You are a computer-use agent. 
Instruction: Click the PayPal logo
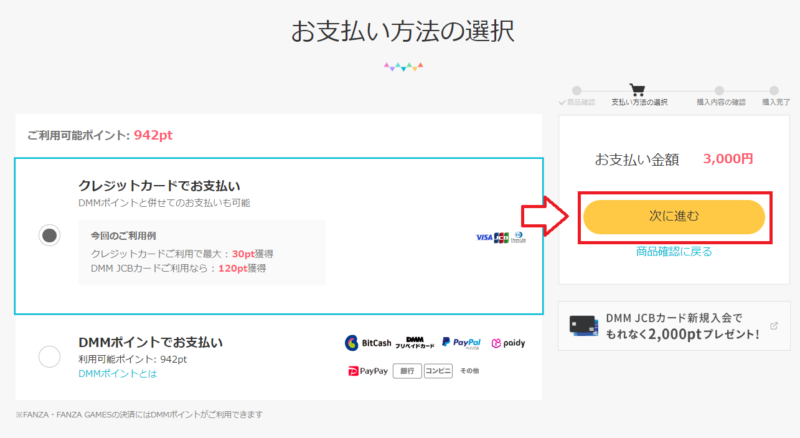click(x=461, y=343)
